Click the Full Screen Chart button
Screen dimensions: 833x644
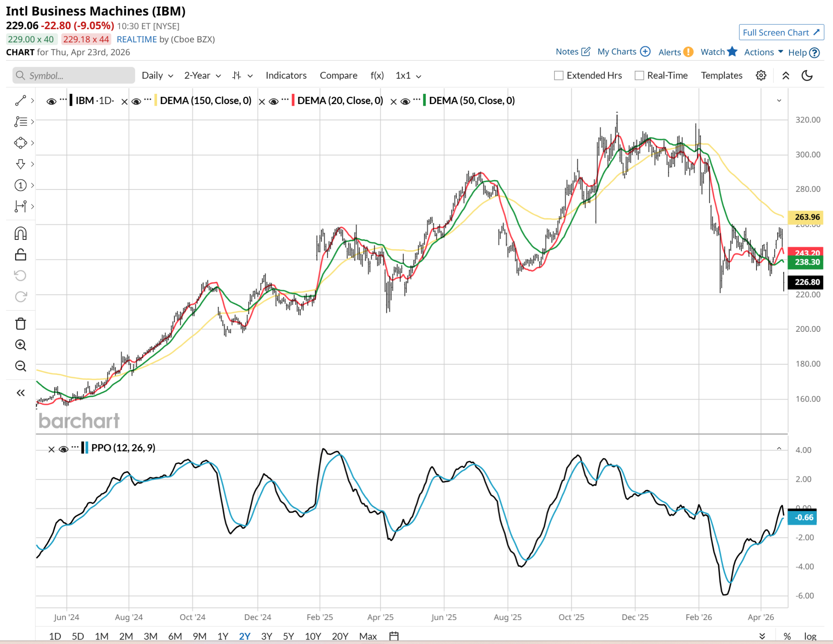coord(781,33)
